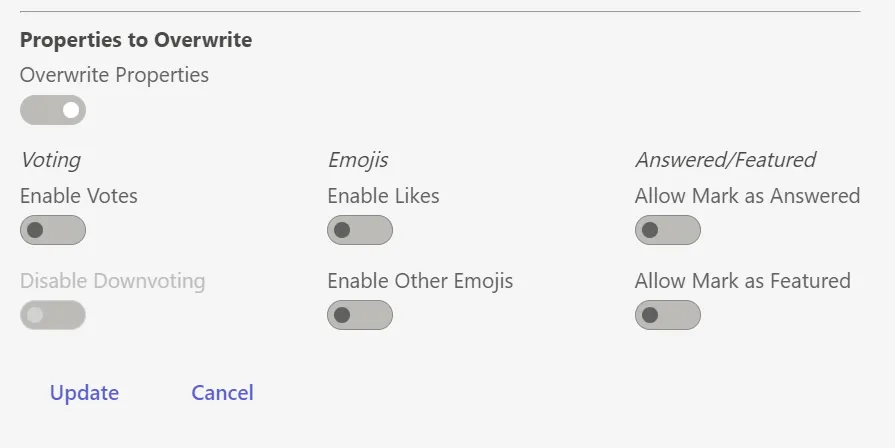The width and height of the screenshot is (895, 448).
Task: Click the Overwrite Properties label text
Action: 114,75
